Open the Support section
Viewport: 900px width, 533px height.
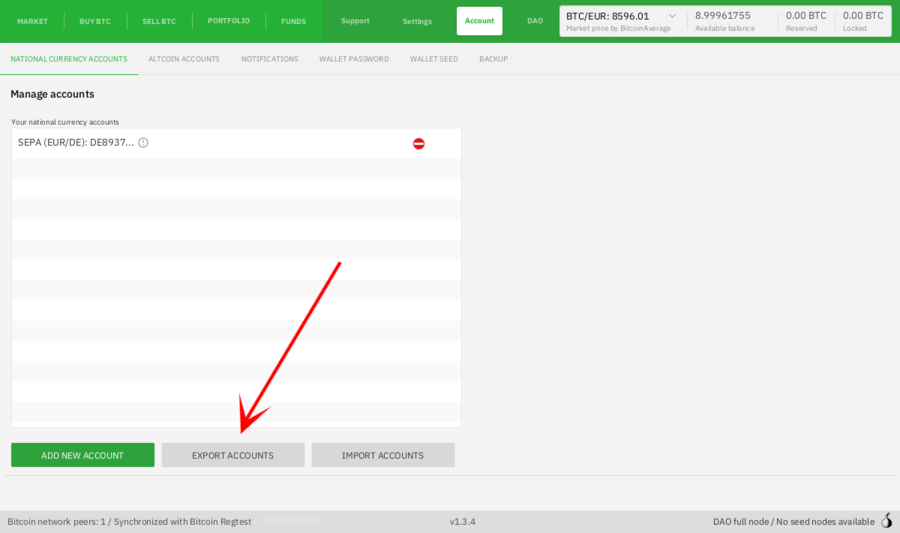(355, 21)
